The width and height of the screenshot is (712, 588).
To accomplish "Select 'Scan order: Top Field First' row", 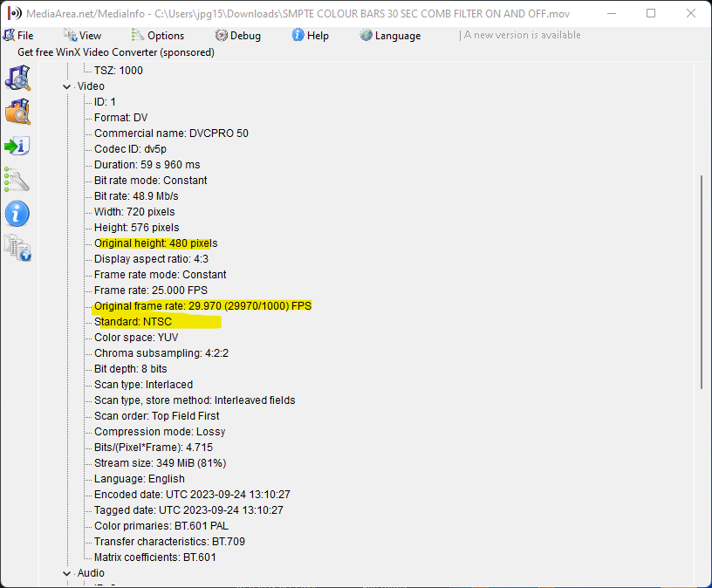I will pos(157,416).
